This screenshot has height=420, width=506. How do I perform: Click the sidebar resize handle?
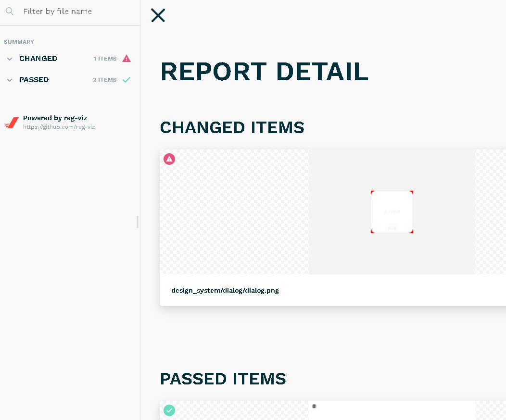click(x=138, y=222)
